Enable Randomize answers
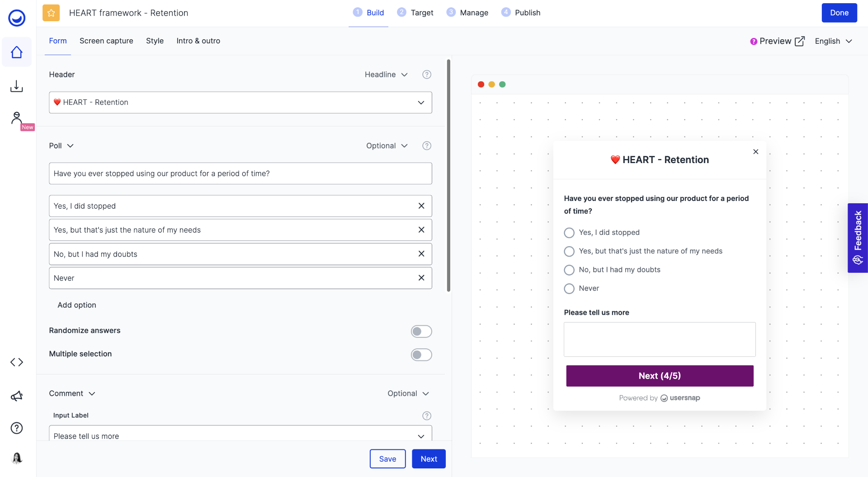This screenshot has width=868, height=477. pyautogui.click(x=421, y=331)
